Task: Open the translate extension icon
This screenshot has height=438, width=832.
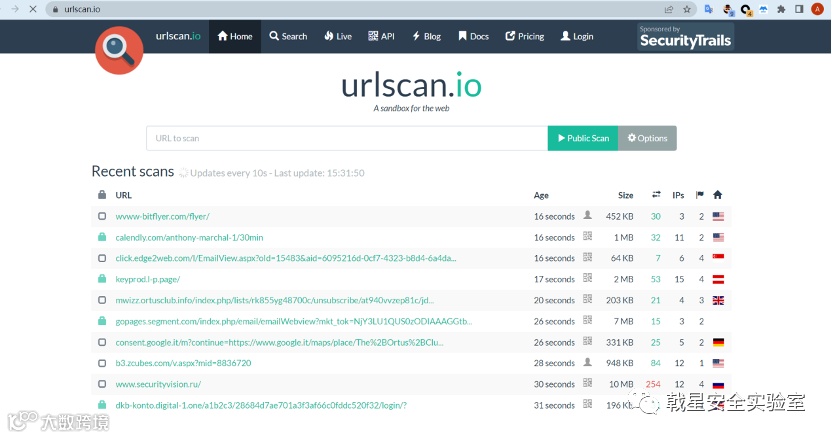Action: point(708,9)
